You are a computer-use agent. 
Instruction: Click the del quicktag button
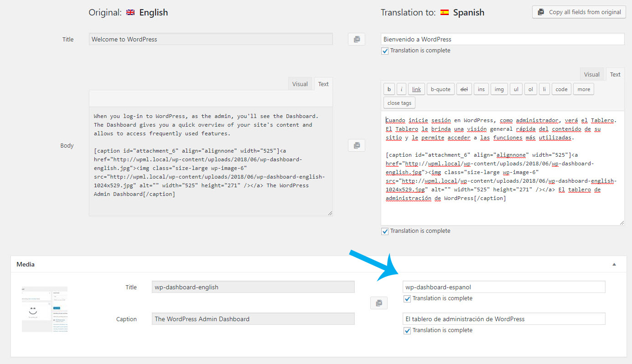tap(464, 89)
